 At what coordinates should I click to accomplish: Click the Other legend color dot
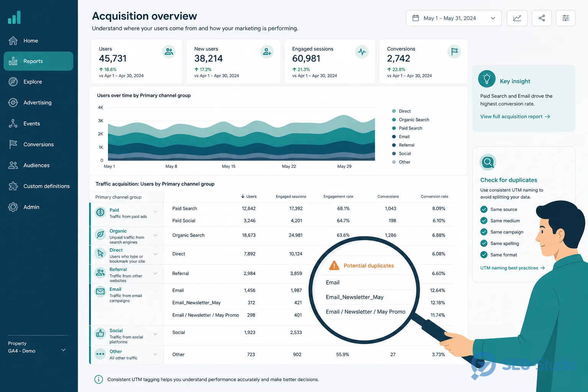tap(394, 162)
